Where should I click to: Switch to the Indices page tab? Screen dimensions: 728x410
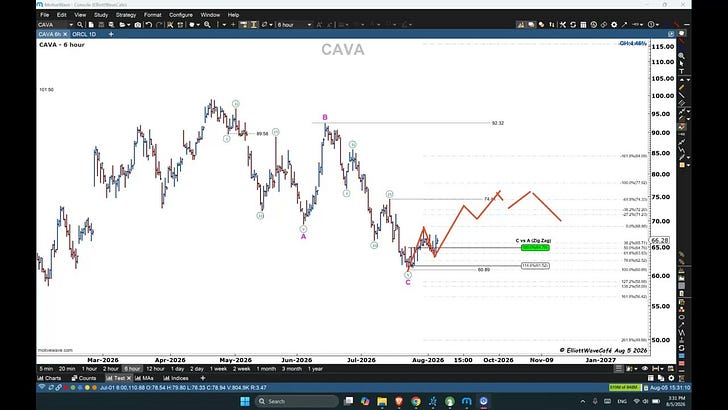tap(176, 378)
